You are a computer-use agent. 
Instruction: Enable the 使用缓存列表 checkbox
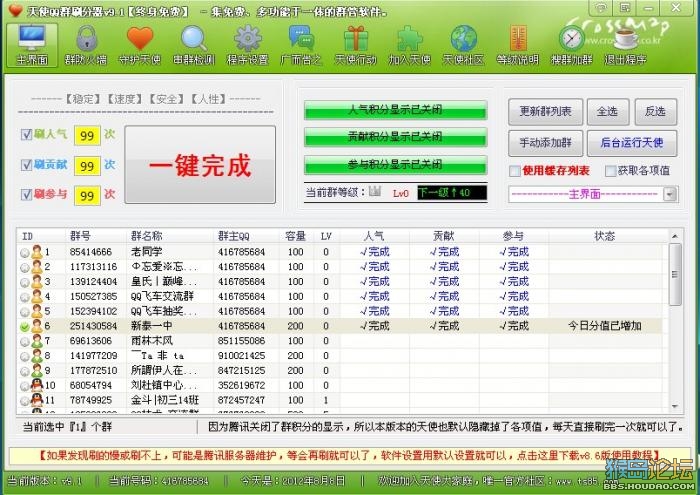point(515,171)
